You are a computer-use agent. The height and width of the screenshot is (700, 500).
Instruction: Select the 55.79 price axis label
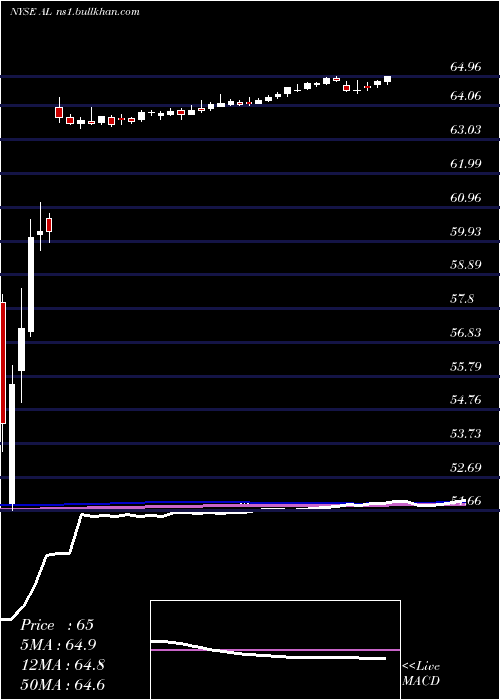tap(466, 367)
